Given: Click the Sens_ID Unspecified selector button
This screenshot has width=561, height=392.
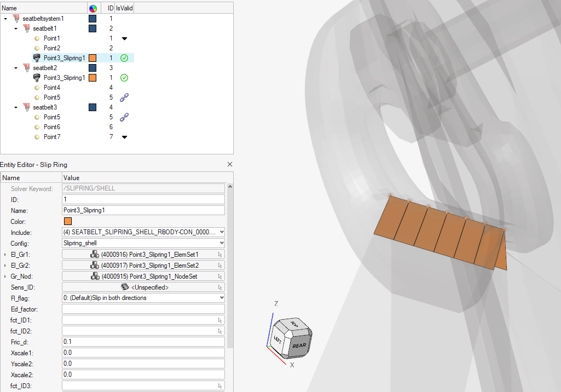Looking at the screenshot, I should point(143,287).
